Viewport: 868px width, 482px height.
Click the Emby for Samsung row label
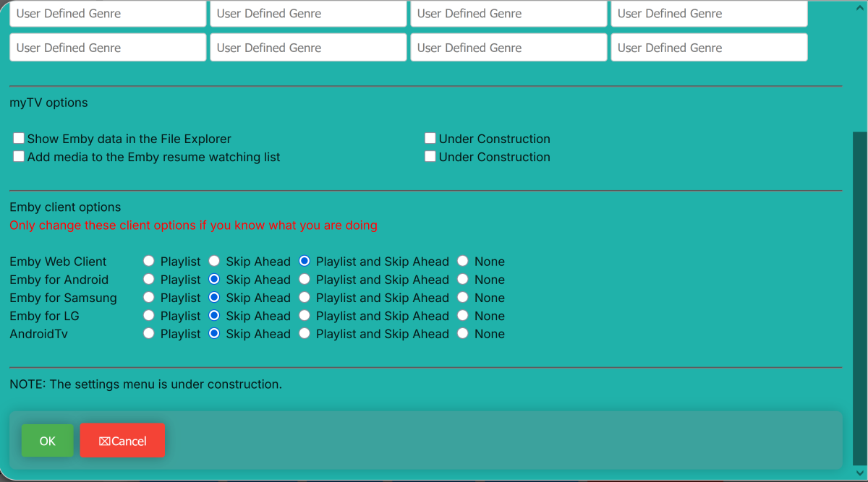pos(63,298)
